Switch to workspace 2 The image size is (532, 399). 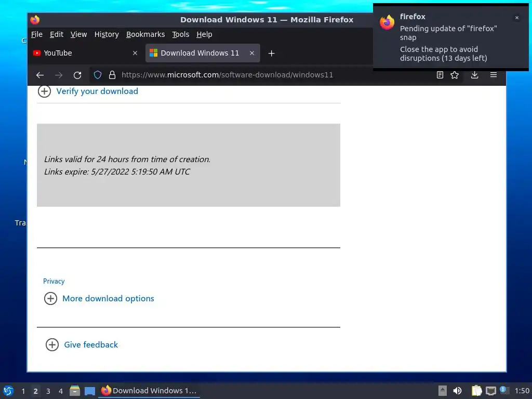[36, 391]
